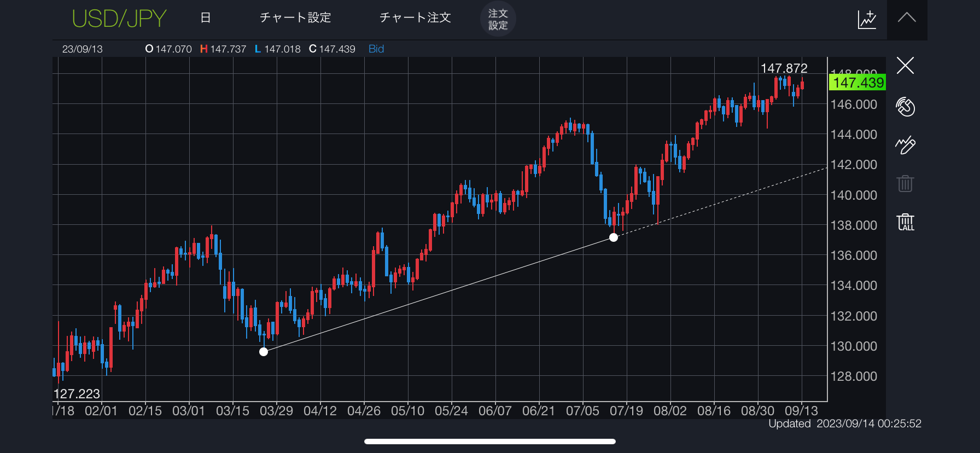Toggle the Bid price display label
The width and height of the screenshot is (980, 453).
pyautogui.click(x=376, y=49)
